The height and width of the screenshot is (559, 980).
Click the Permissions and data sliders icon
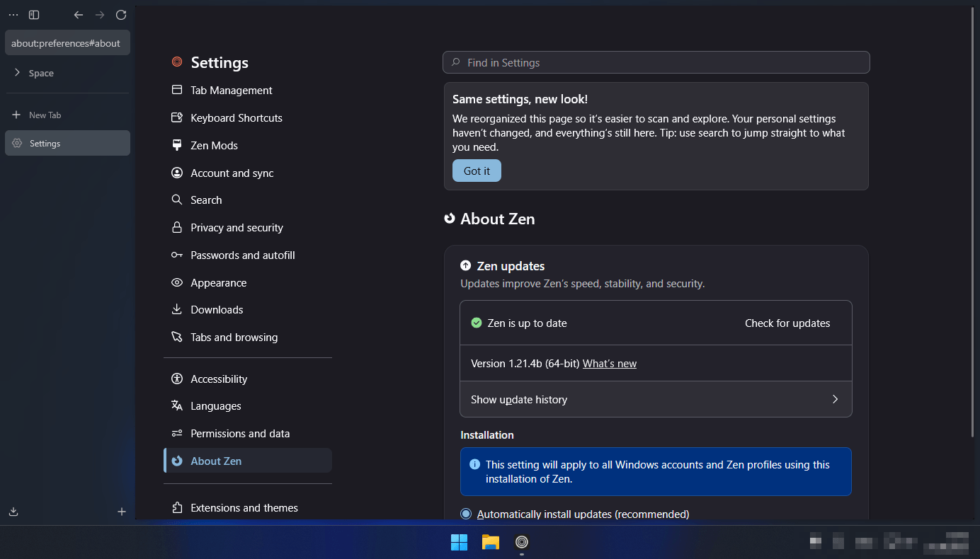177,433
